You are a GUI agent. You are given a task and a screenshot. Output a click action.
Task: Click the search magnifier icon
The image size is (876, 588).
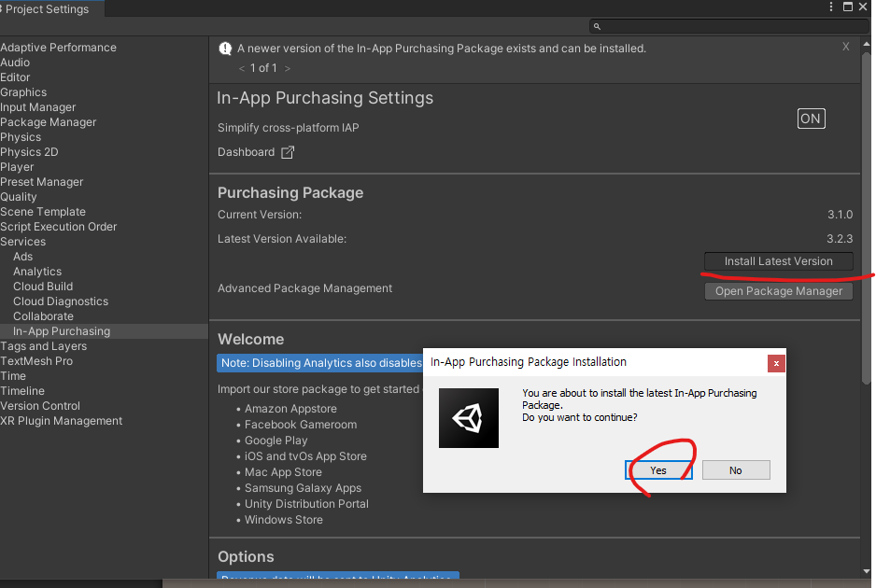(x=597, y=26)
